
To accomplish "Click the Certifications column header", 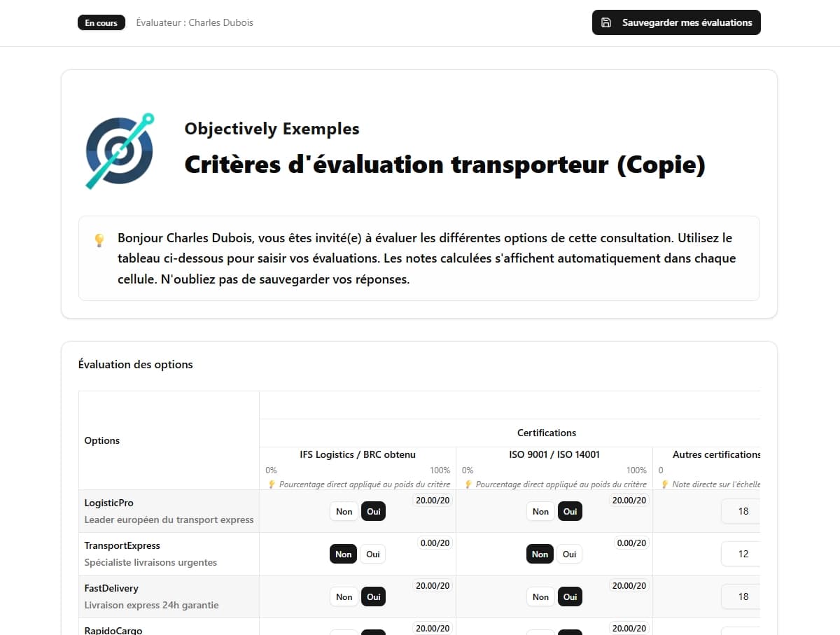I will tap(547, 432).
